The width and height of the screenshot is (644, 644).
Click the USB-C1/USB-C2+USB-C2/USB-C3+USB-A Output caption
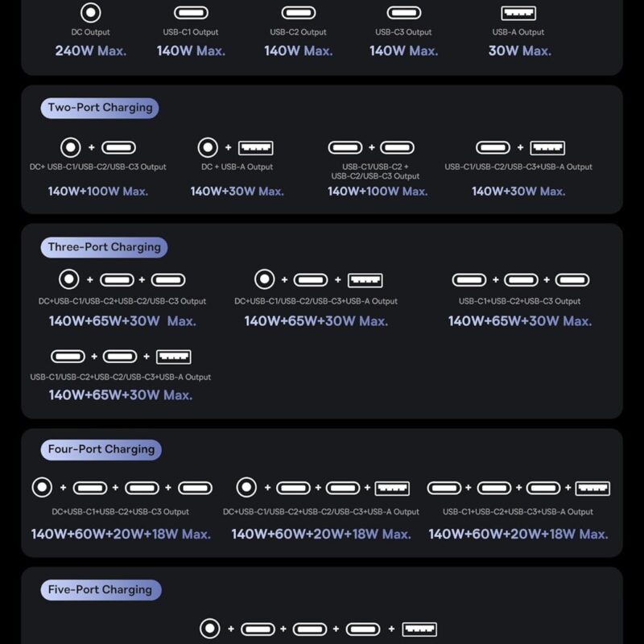[x=120, y=377]
